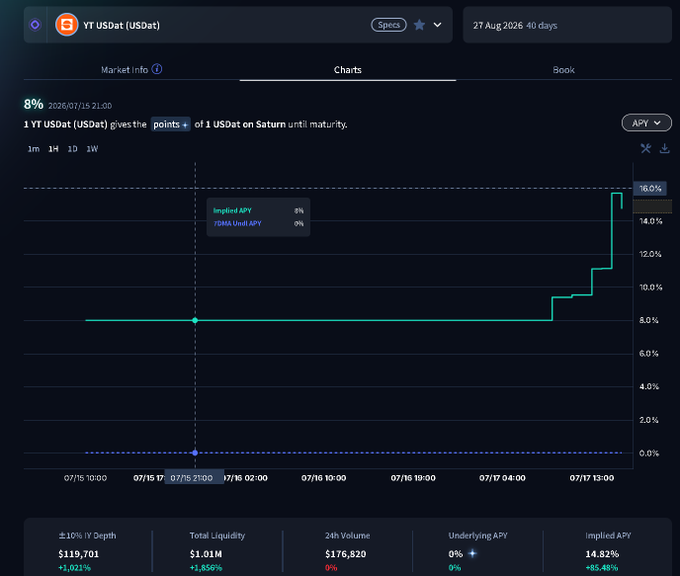Click the 07/17 13:00 time axis label
This screenshot has width=680, height=576.
(592, 478)
